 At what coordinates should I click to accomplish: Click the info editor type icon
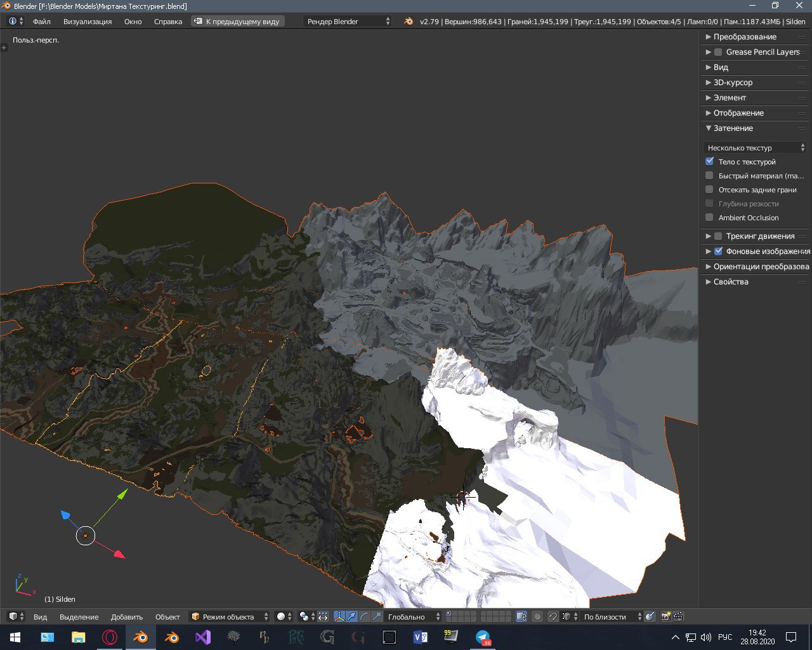coord(16,21)
